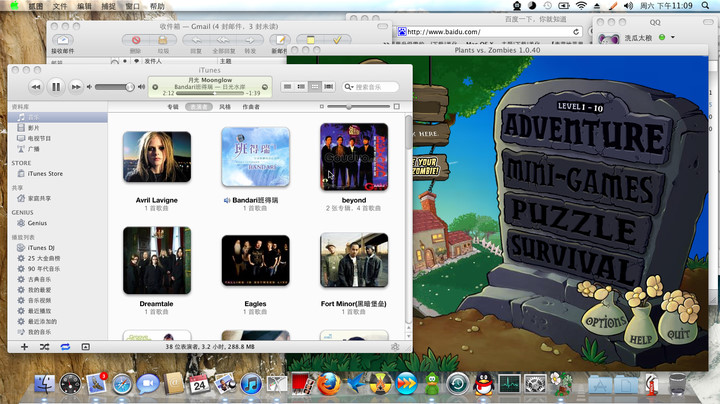
Task: Sort grid by Composers tab (作曲者)
Action: [251, 107]
